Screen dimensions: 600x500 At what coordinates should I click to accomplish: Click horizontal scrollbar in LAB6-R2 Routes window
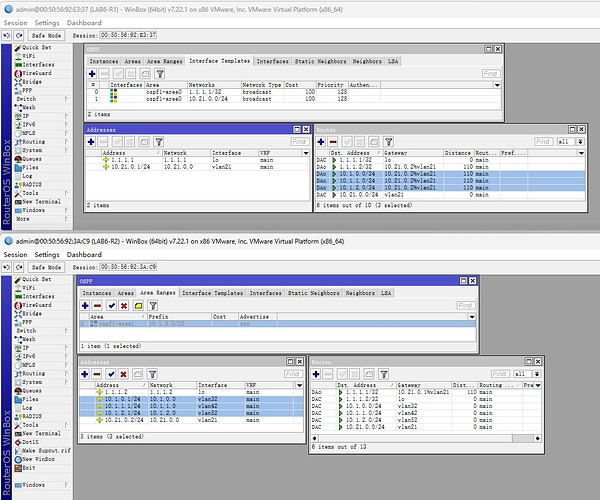pyautogui.click(x=426, y=438)
